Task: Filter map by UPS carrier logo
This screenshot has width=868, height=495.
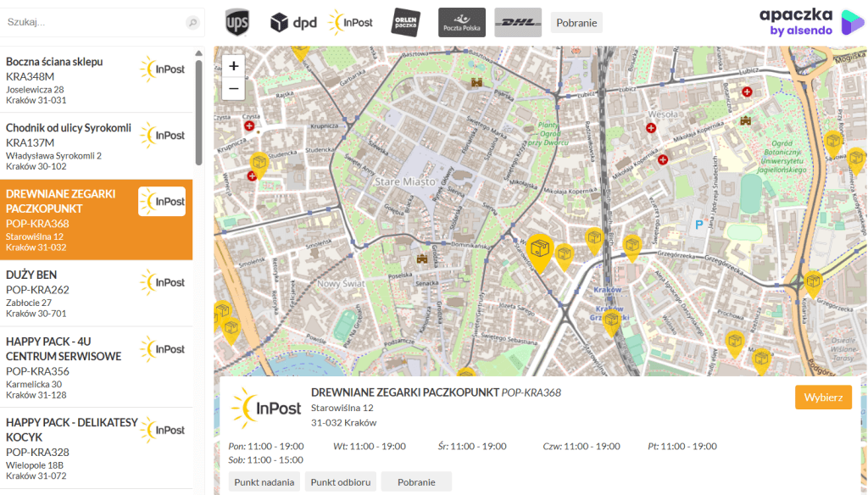Action: point(237,22)
